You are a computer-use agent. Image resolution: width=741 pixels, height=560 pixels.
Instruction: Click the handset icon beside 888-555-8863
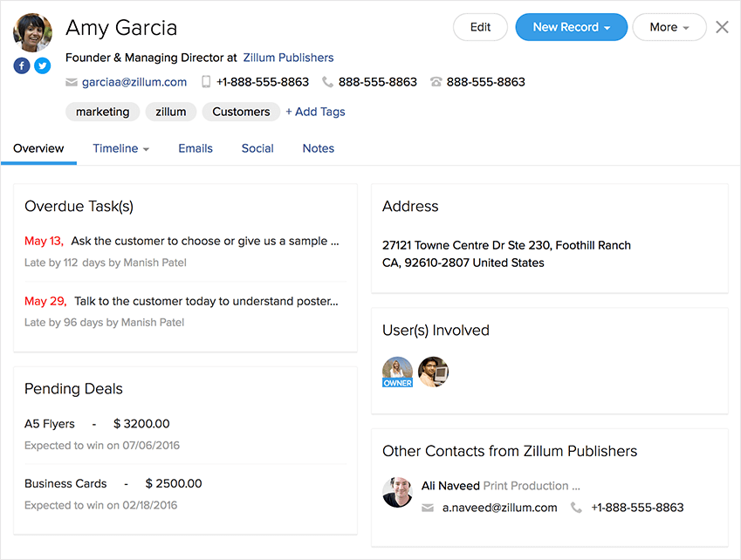(327, 82)
